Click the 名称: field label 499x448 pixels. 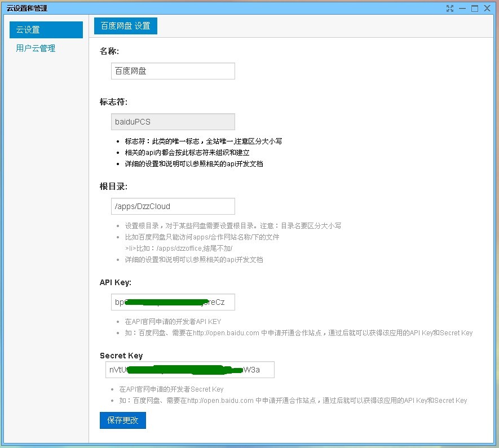(x=109, y=51)
